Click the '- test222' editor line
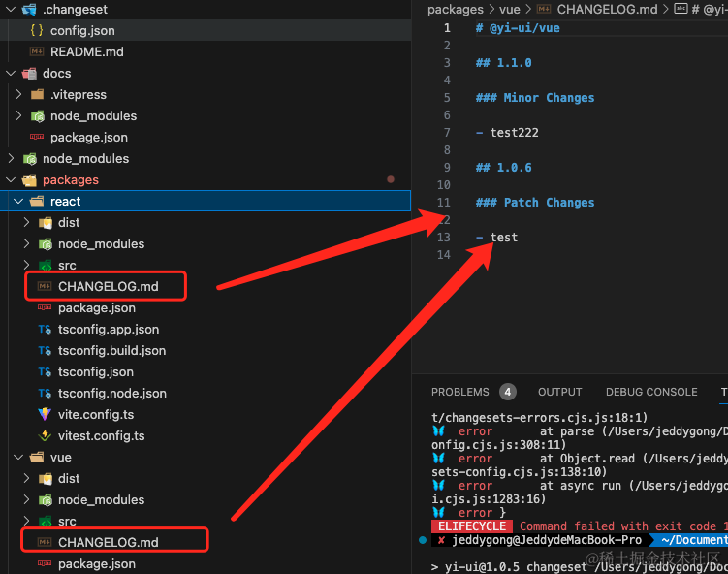 pos(507,133)
